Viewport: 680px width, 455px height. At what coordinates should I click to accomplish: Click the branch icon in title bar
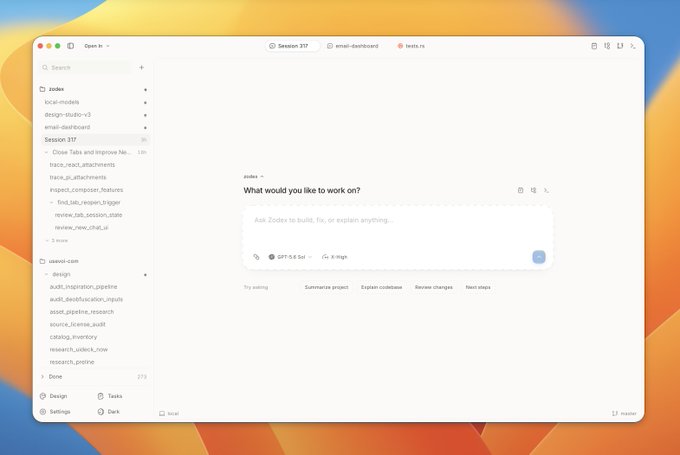pos(620,46)
